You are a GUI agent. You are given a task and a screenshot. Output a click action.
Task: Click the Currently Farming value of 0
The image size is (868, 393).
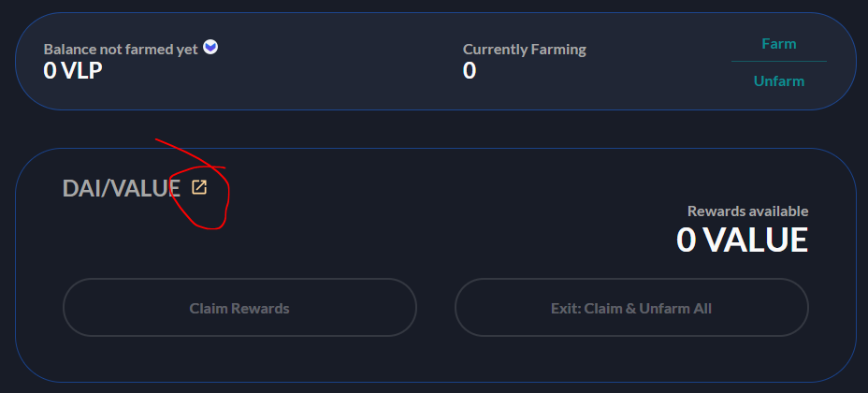tap(470, 71)
